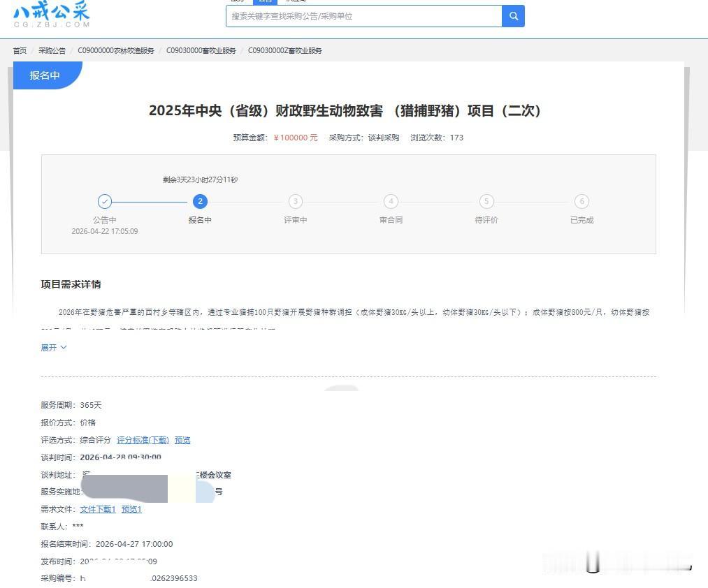Go to 首页 breadcrumb

[x=20, y=50]
